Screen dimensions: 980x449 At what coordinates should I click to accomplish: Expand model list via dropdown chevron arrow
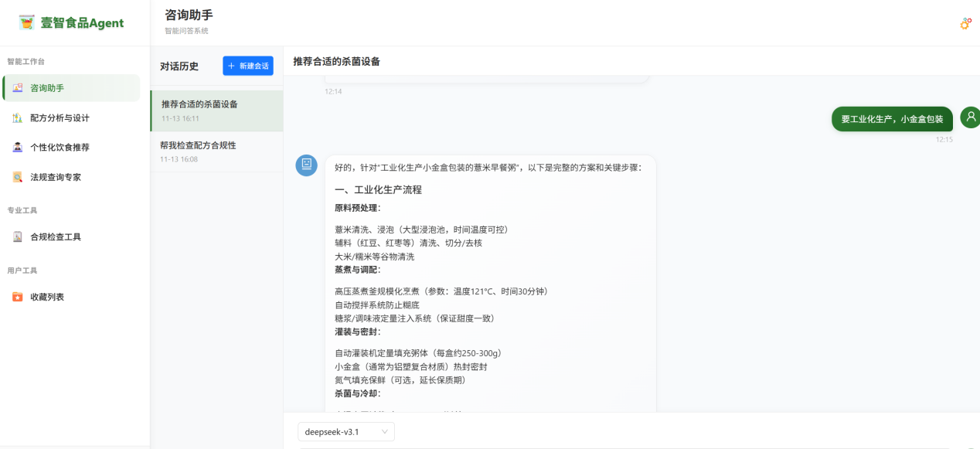click(x=385, y=432)
